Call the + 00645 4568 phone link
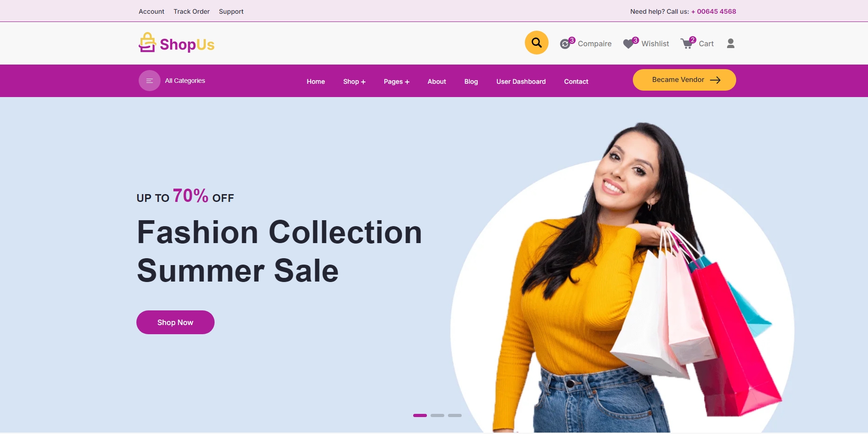Screen dimensions: 868x434 713,11
